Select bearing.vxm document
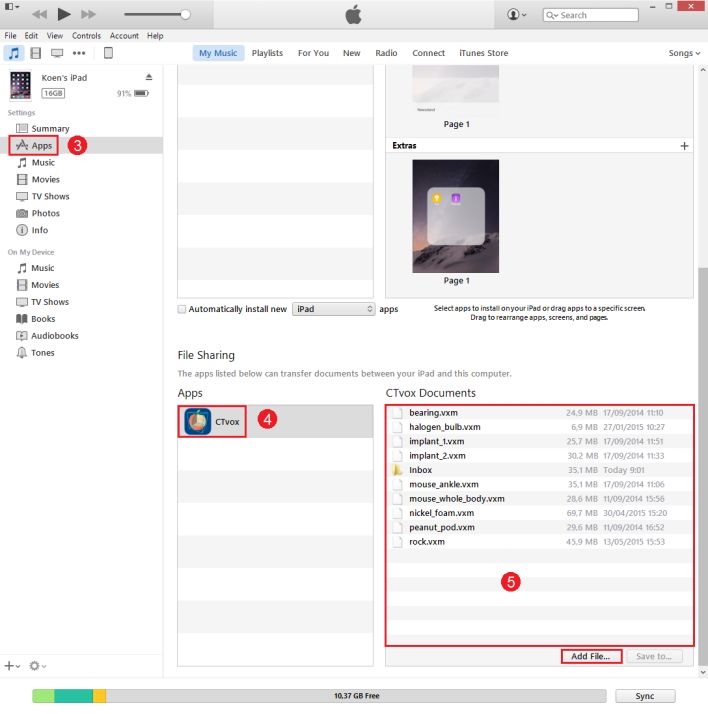708x714 pixels. [540, 413]
